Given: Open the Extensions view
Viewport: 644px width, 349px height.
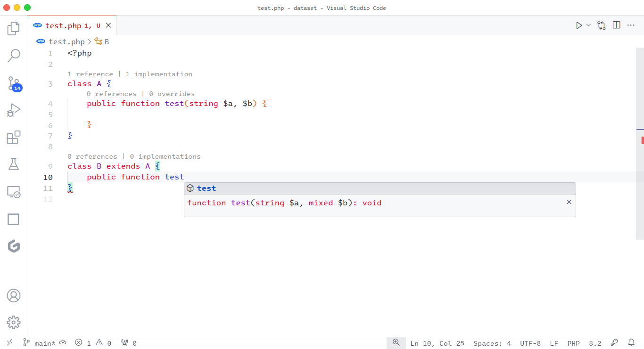Looking at the screenshot, I should coord(14,138).
